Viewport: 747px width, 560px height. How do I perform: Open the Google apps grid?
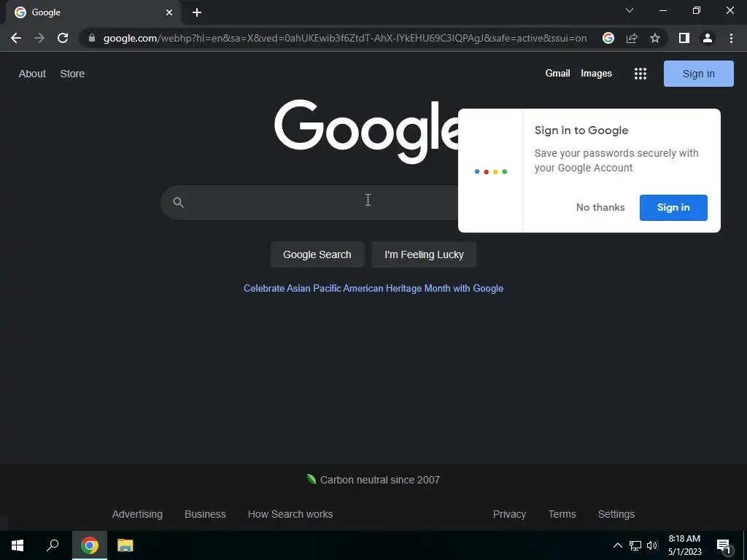640,74
